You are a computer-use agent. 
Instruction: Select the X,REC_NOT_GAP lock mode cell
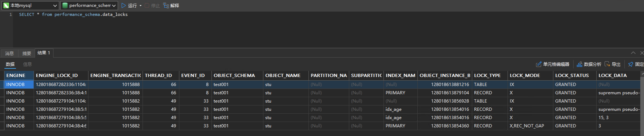(x=527, y=126)
